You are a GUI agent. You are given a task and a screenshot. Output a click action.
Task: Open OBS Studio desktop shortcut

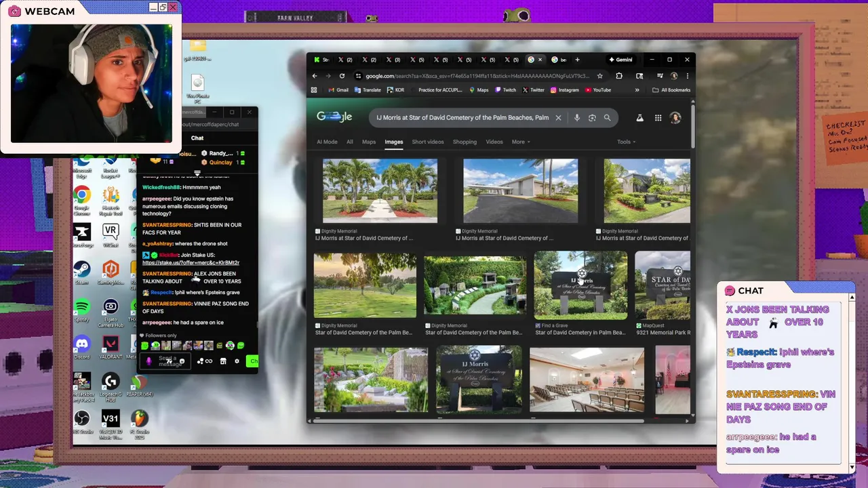82,422
